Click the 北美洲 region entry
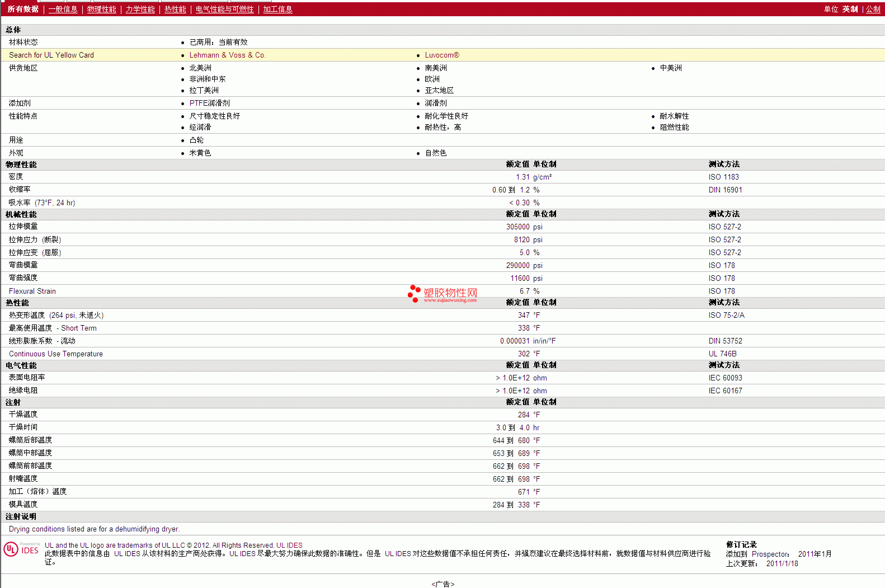This screenshot has width=885, height=588. click(x=200, y=68)
